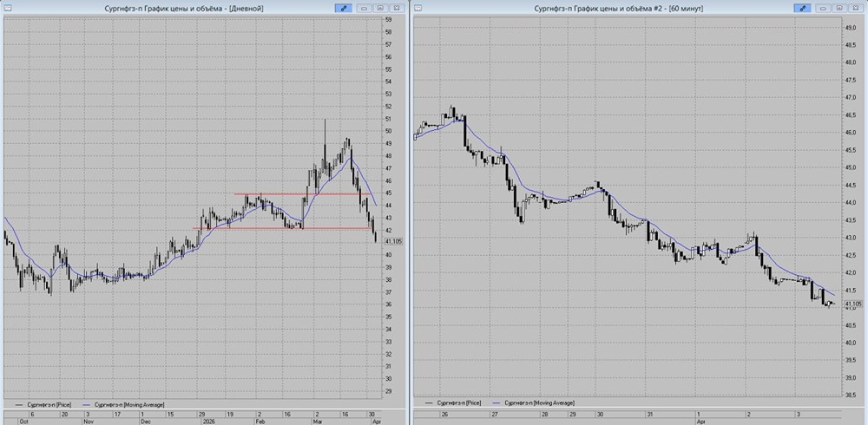Maximize the daily chart window

(x=382, y=8)
